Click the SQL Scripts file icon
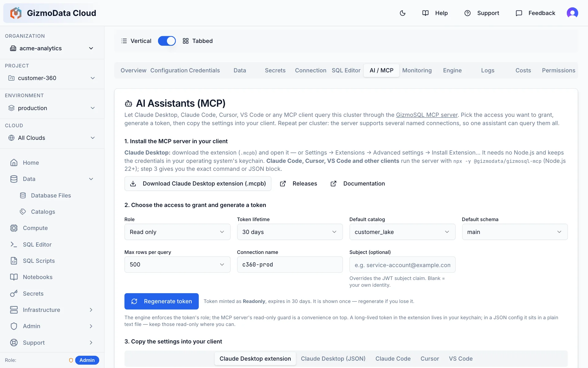588x368 pixels. pos(14,261)
